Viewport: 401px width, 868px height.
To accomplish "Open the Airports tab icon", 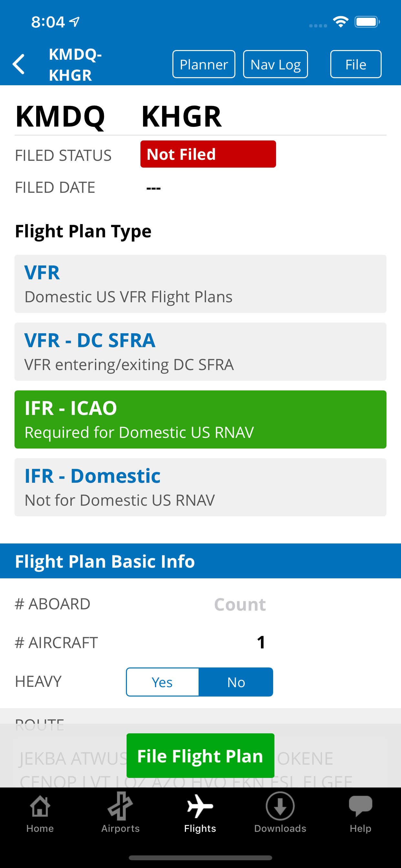I will 120,807.
